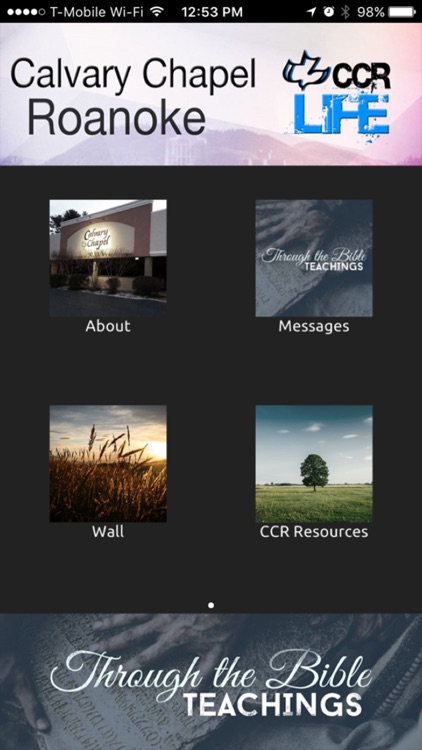This screenshot has width=422, height=750.
Task: Tap the alarm clock status icon
Action: (x=329, y=11)
